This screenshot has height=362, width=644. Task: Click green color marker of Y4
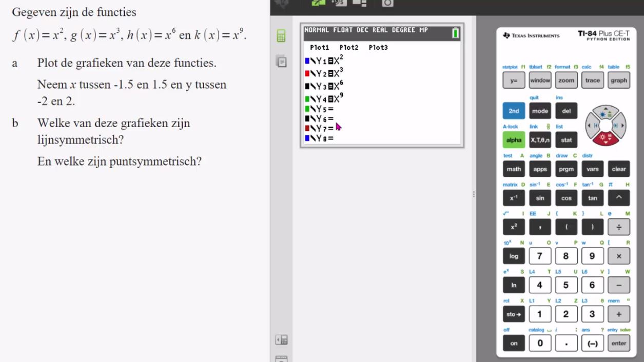(x=307, y=99)
